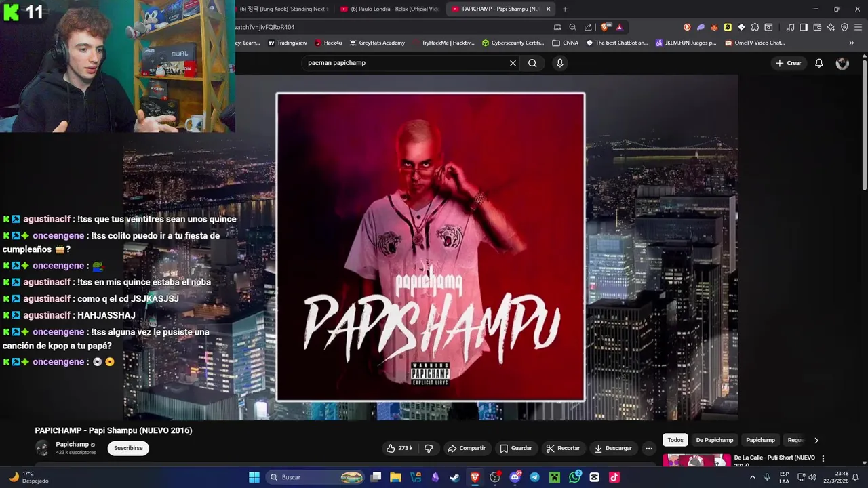The image size is (868, 488).
Task: Open the taskbar volume control
Action: click(x=812, y=477)
